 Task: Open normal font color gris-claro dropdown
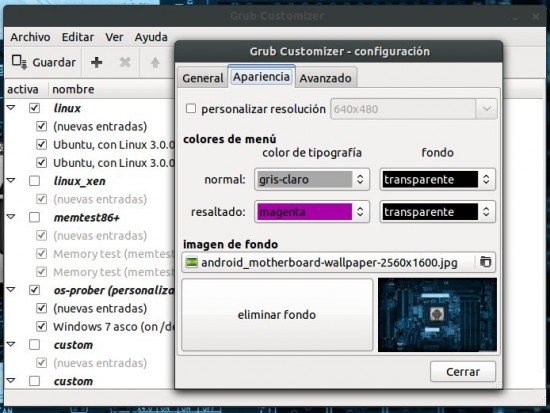point(312,179)
